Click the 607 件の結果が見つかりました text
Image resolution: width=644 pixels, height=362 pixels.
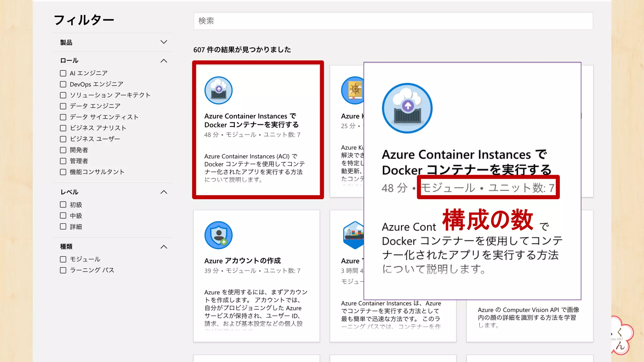pyautogui.click(x=242, y=50)
